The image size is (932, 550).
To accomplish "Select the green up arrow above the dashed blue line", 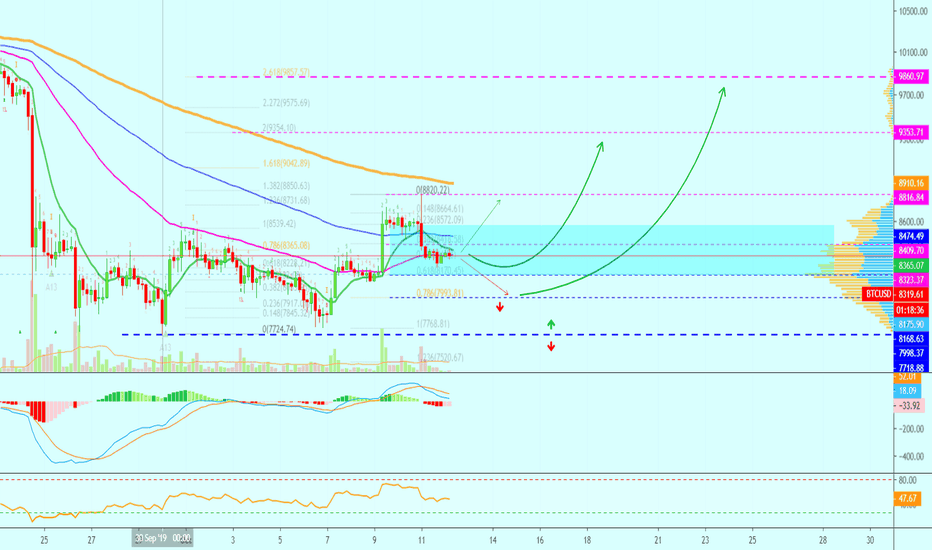I will point(551,324).
